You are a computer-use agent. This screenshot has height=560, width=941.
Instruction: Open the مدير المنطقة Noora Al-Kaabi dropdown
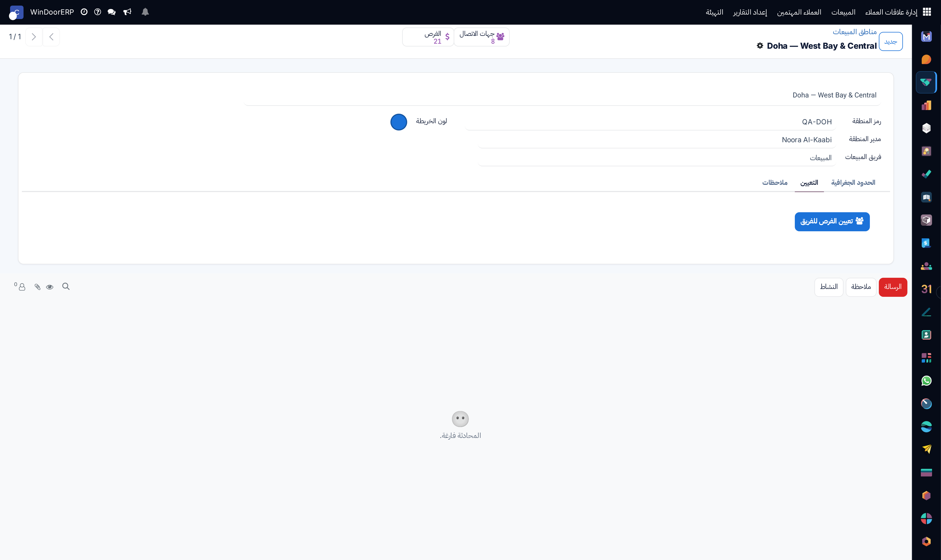pyautogui.click(x=657, y=140)
